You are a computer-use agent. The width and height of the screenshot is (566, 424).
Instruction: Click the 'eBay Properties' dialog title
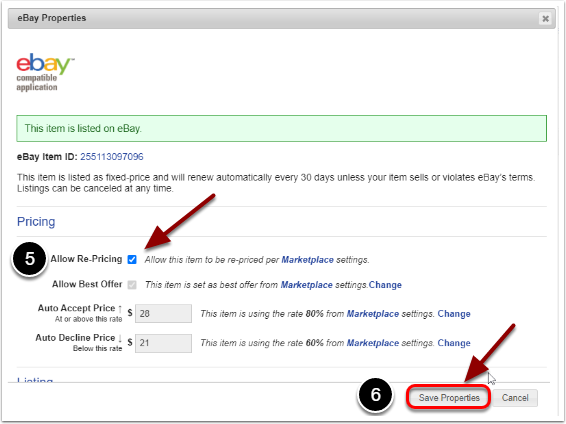coord(52,18)
